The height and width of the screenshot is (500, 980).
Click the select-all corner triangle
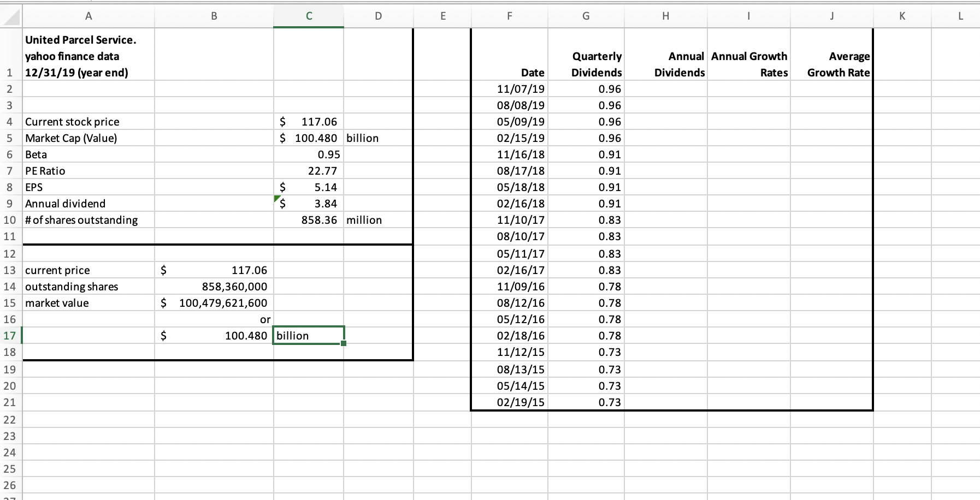coord(11,16)
